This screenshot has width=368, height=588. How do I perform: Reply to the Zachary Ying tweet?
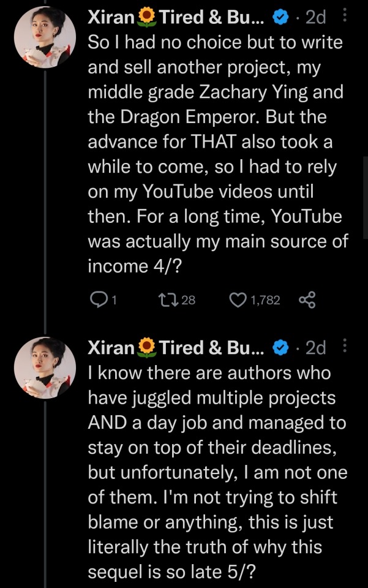pos(99,299)
